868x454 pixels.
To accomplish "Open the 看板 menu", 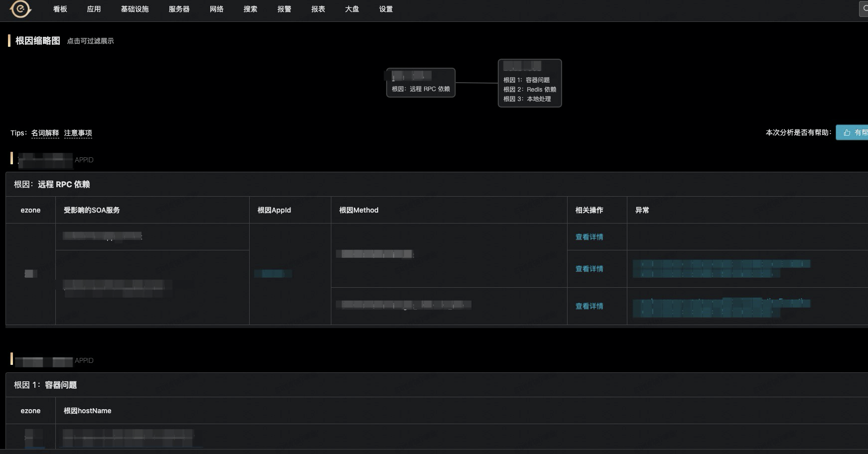I will click(60, 9).
